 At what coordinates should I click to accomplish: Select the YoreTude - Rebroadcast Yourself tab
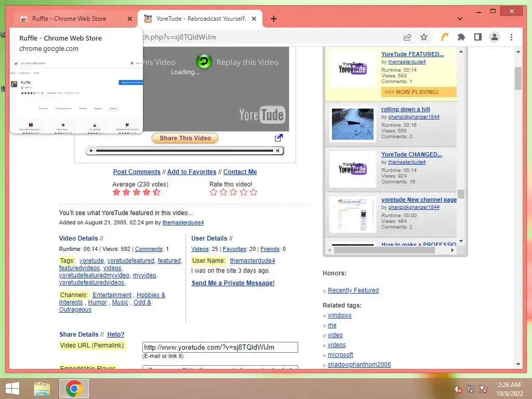click(200, 19)
